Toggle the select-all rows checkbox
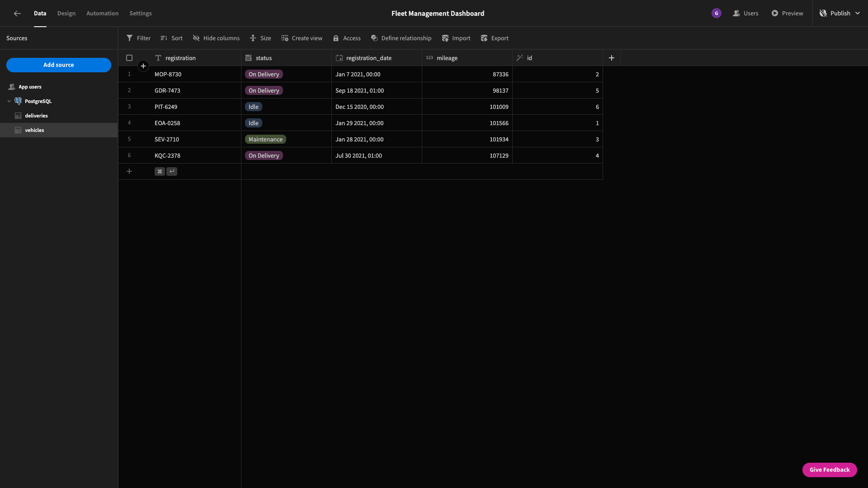This screenshot has height=488, width=868. (x=129, y=58)
